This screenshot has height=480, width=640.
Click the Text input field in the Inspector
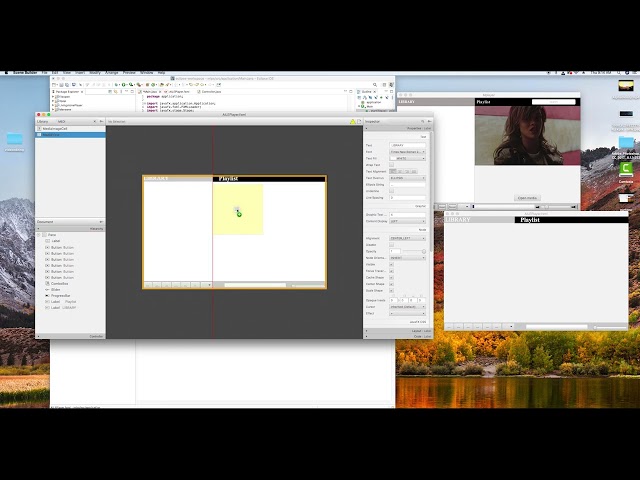click(x=407, y=145)
